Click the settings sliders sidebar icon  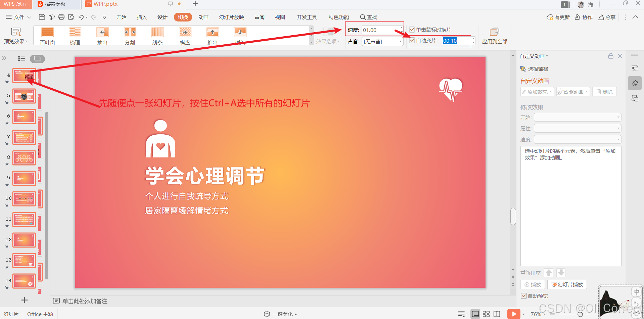coord(635,68)
